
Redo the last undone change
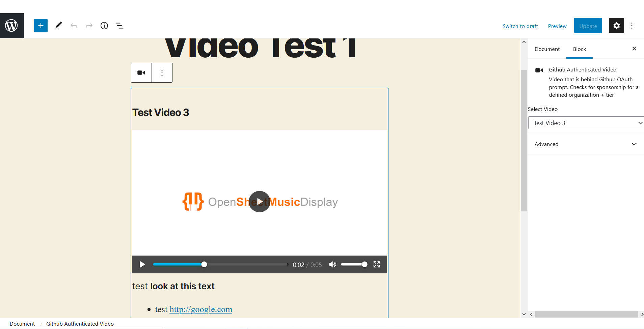(x=89, y=26)
